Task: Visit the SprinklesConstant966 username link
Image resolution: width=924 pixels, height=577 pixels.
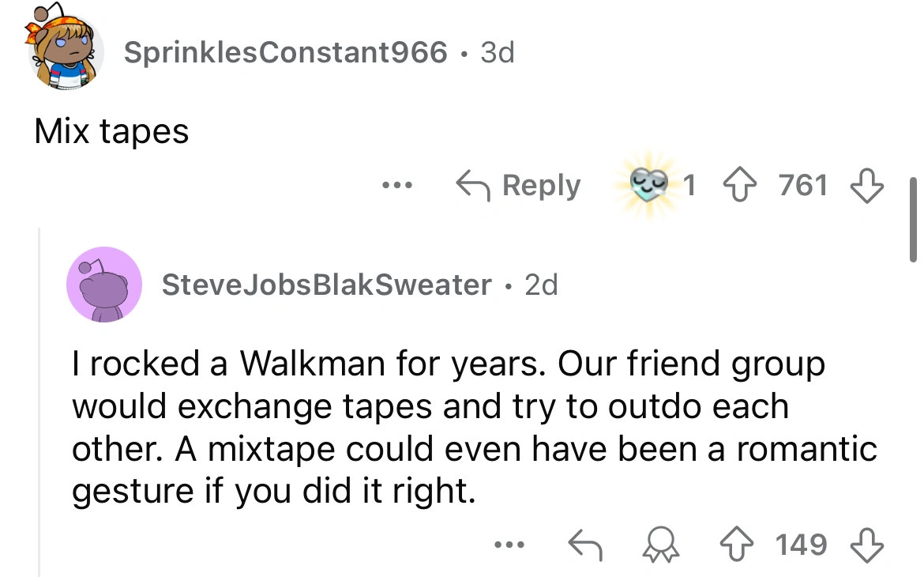Action: (x=285, y=53)
